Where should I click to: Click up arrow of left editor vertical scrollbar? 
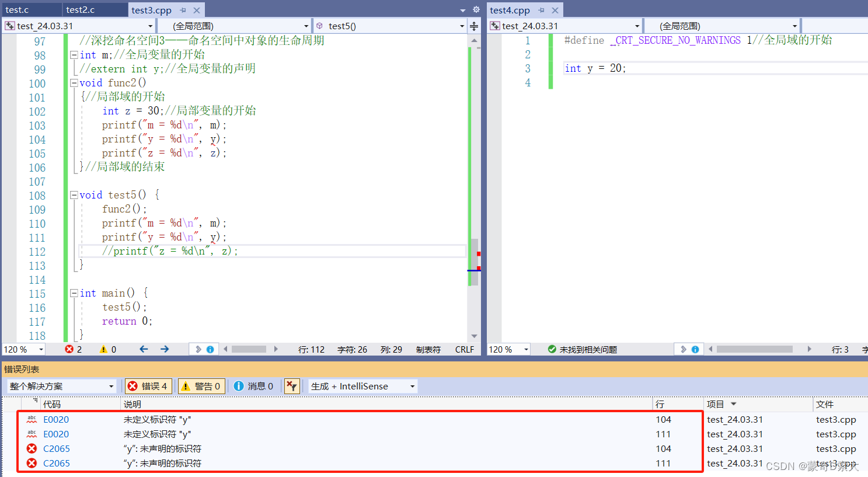[474, 40]
